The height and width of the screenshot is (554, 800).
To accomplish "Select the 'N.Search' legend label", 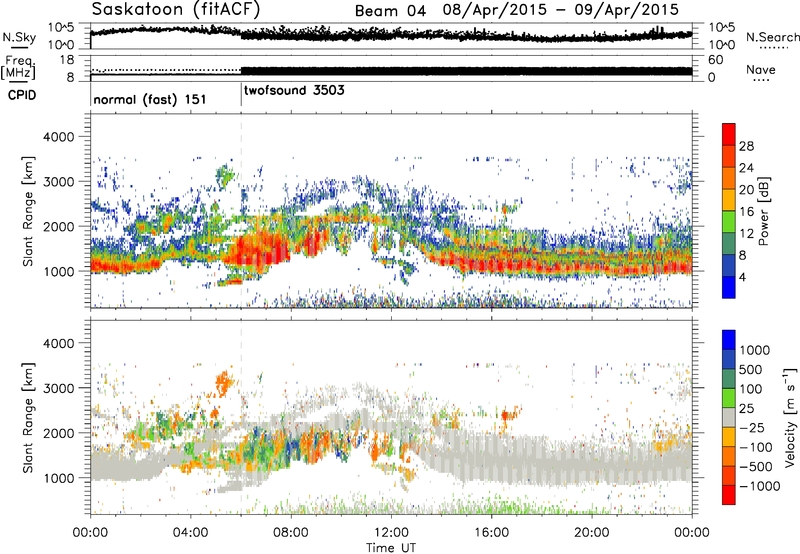I will point(772,37).
